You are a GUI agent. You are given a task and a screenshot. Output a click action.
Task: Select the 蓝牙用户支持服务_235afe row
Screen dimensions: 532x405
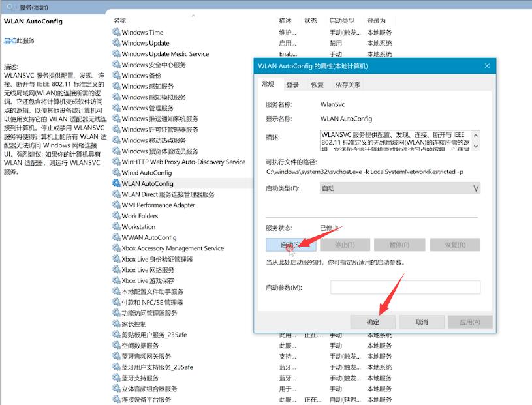coord(253,367)
